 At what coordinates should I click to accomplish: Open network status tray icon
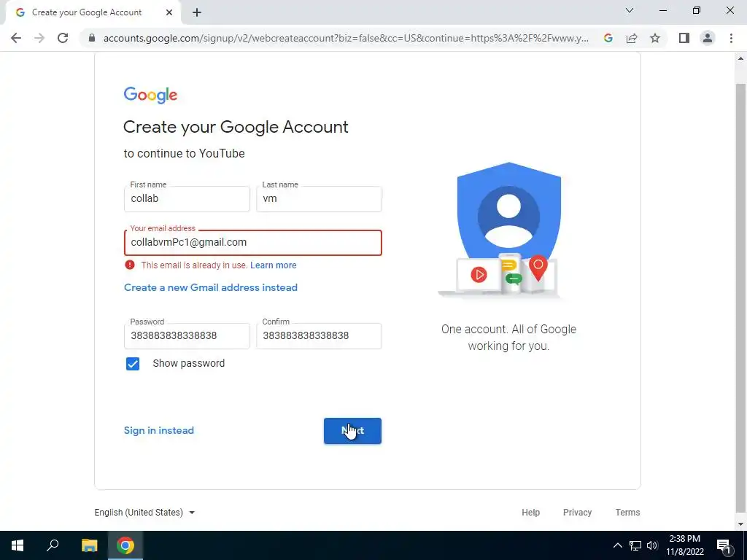(x=635, y=545)
